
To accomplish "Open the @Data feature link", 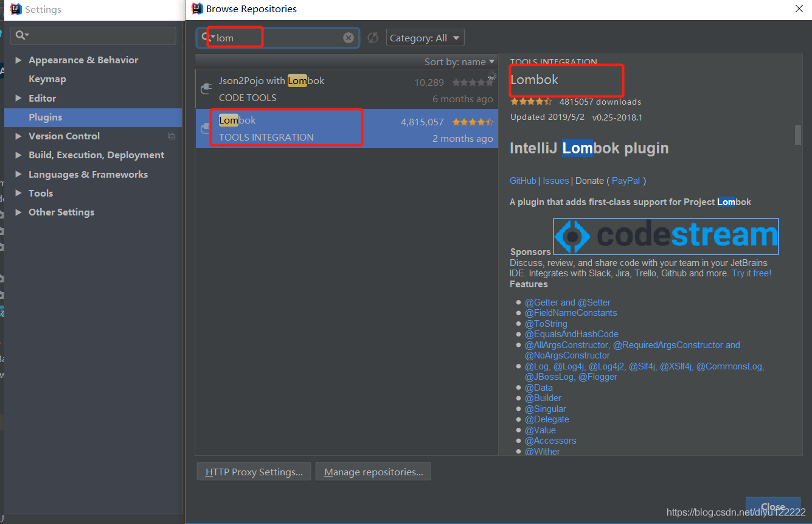I will coord(539,388).
